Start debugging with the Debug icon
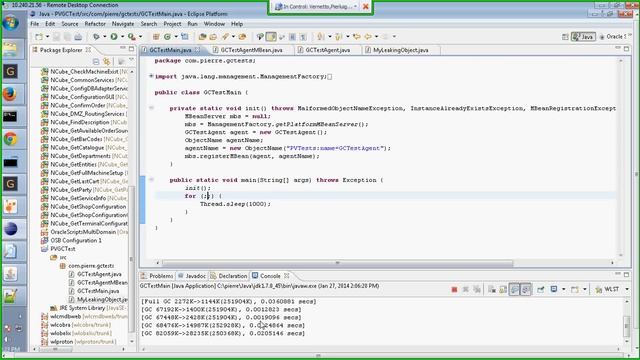640x360 pixels. (x=96, y=37)
